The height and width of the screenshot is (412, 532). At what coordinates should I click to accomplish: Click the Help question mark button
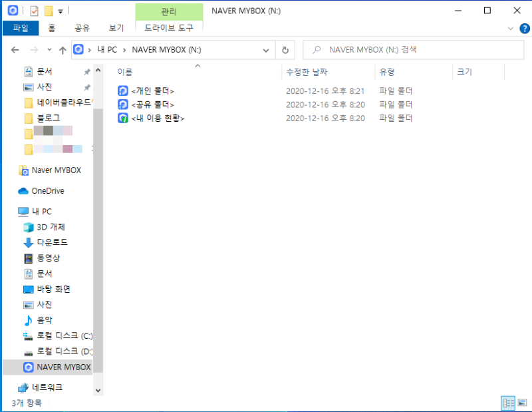[x=525, y=28]
